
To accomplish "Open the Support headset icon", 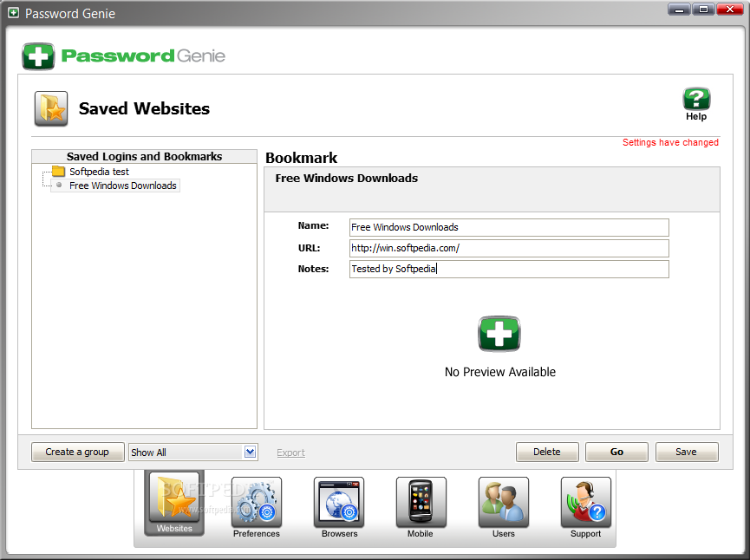I will 585,502.
